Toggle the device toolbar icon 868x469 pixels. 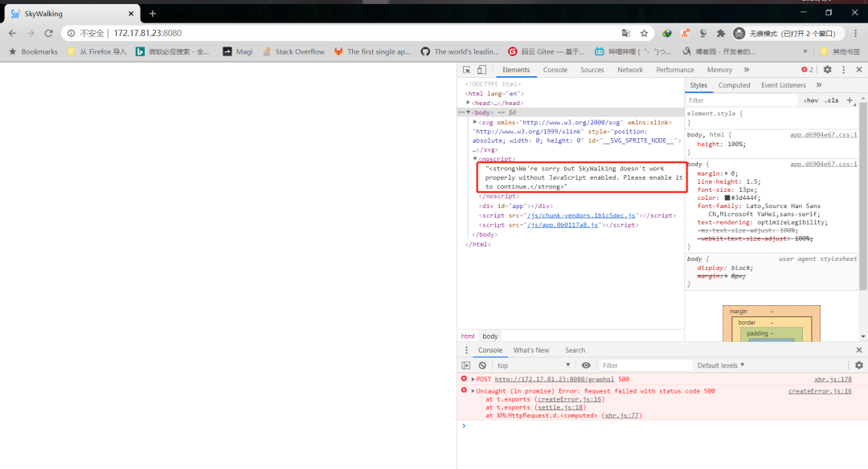tap(482, 70)
